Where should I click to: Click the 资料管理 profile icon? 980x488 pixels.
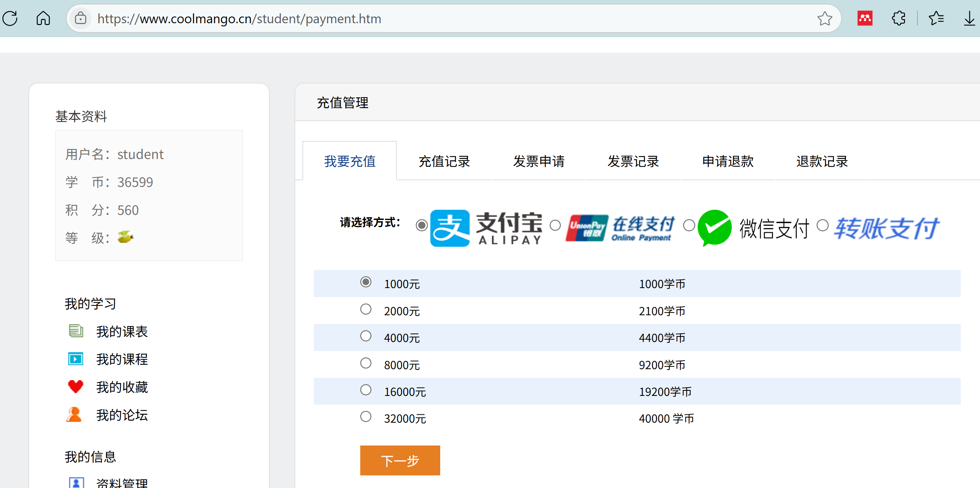pyautogui.click(x=76, y=482)
